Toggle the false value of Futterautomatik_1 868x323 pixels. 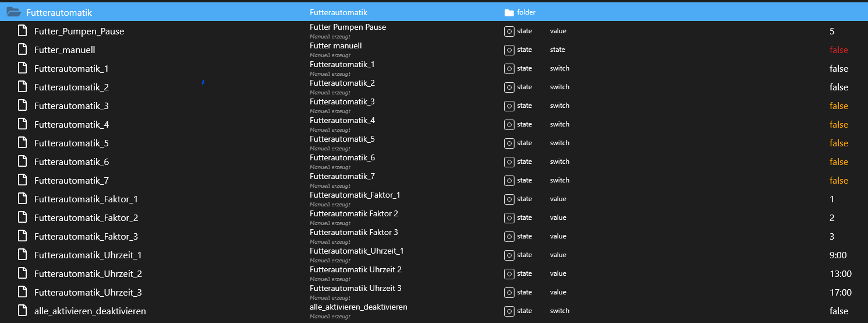[838, 68]
